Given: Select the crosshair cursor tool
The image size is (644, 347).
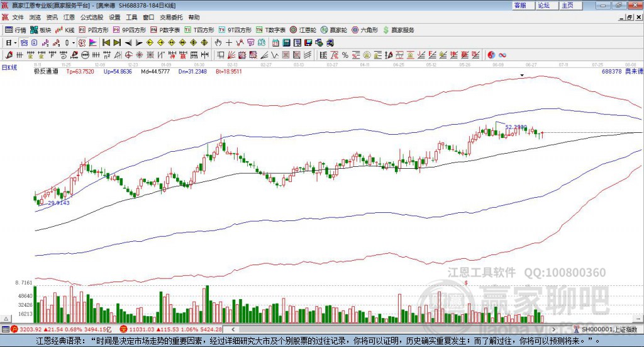Looking at the screenshot, I should (x=229, y=43).
